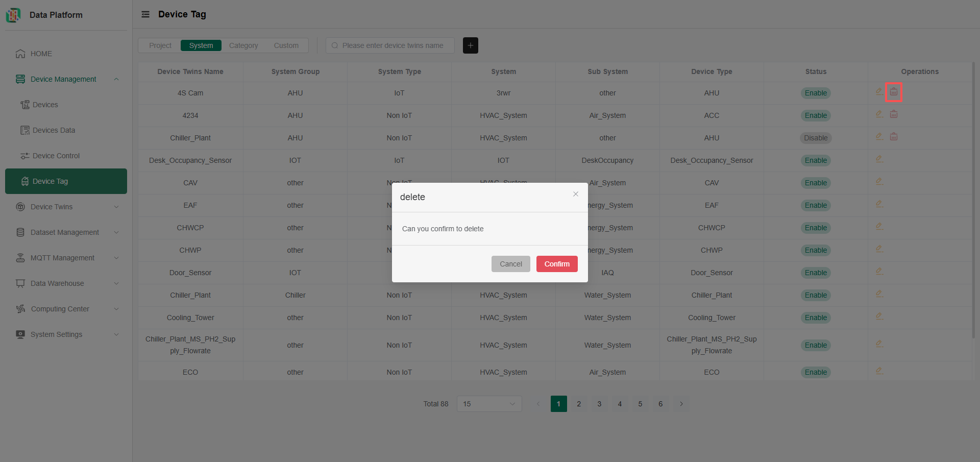Switch to the Category tab

click(x=243, y=45)
